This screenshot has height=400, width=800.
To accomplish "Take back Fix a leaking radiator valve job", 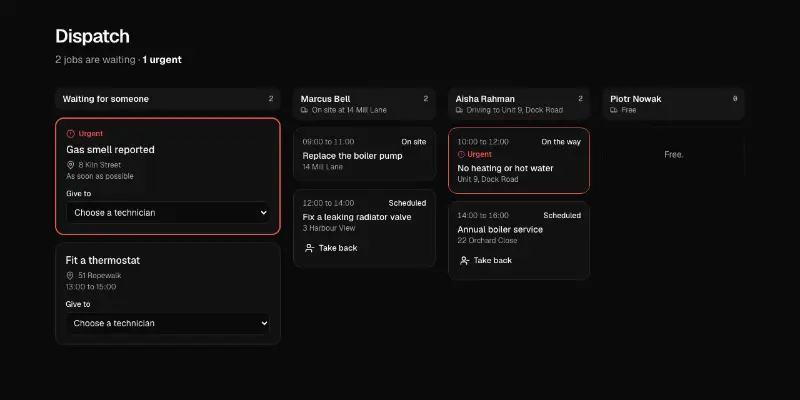I will 331,248.
